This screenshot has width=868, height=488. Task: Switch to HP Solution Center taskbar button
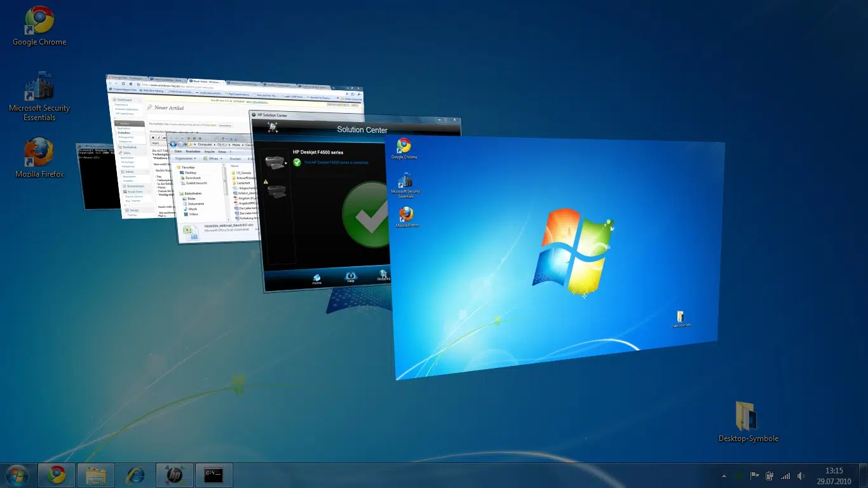point(174,475)
